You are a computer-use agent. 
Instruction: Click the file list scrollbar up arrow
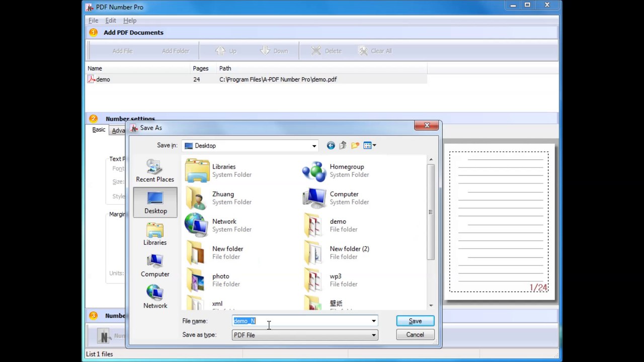click(431, 159)
